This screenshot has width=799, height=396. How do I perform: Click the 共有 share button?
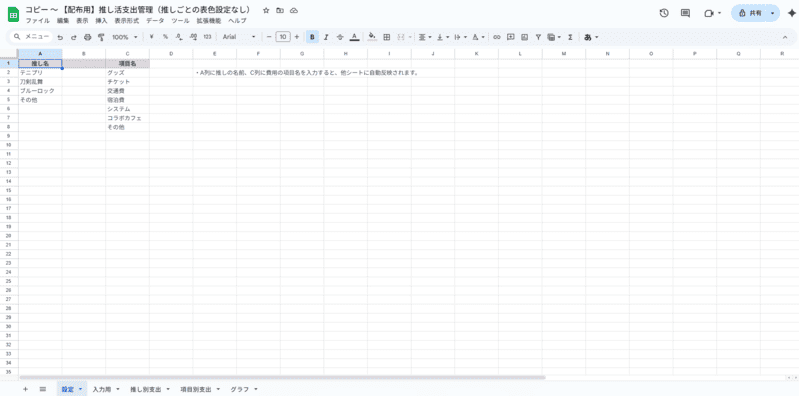coord(750,13)
